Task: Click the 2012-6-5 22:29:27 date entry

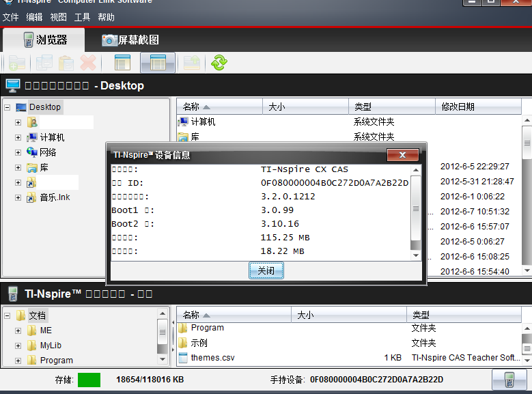Action: click(475, 167)
